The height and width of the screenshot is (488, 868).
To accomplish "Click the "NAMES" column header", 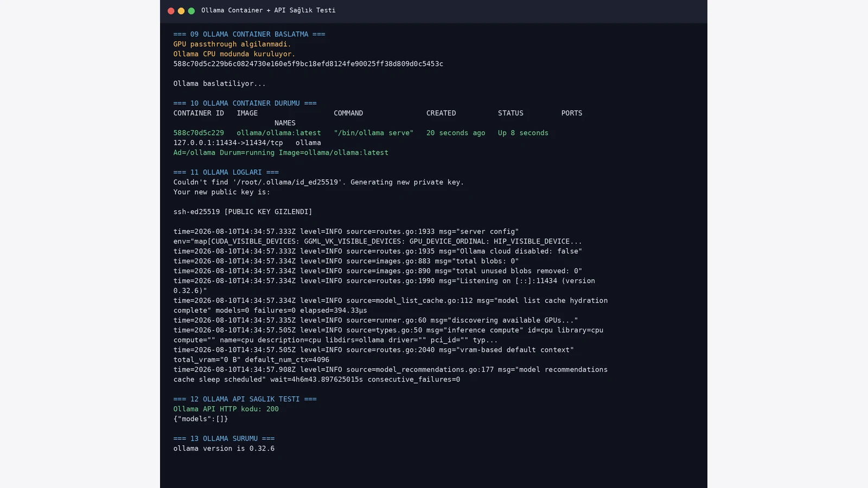I will pyautogui.click(x=285, y=123).
